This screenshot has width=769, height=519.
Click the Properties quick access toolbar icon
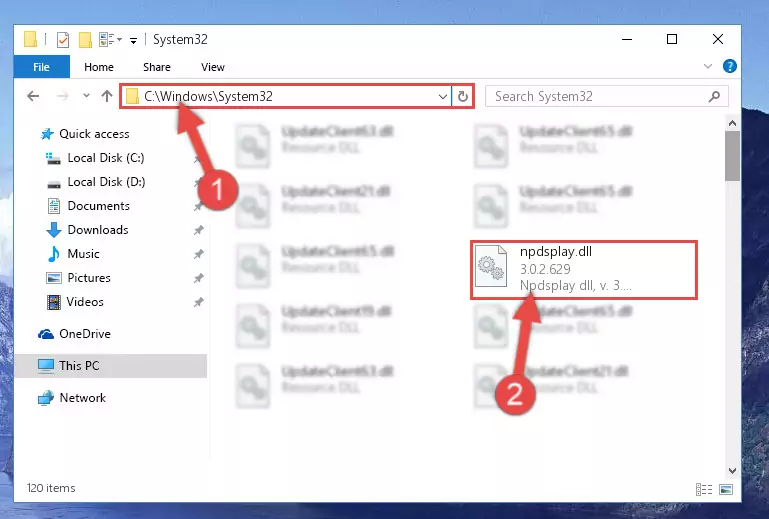63,39
